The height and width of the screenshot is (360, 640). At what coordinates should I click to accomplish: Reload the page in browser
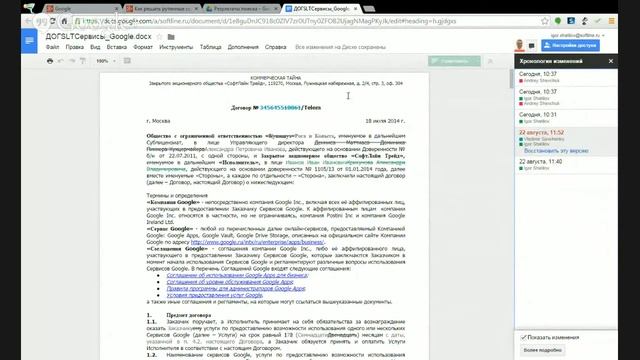52,21
